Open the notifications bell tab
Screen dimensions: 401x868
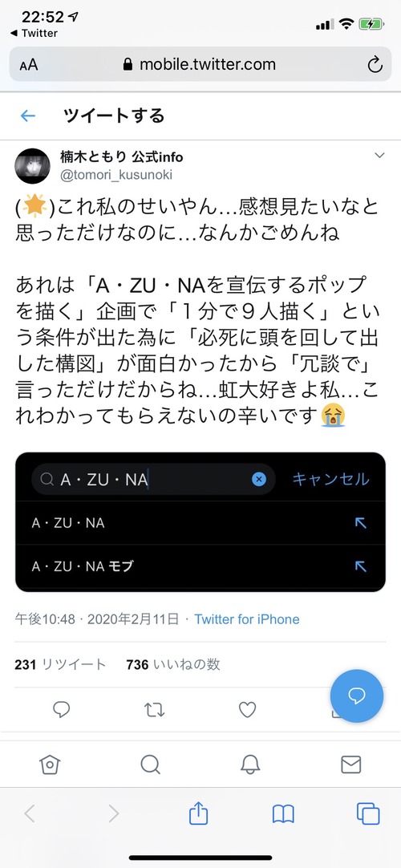click(x=250, y=765)
